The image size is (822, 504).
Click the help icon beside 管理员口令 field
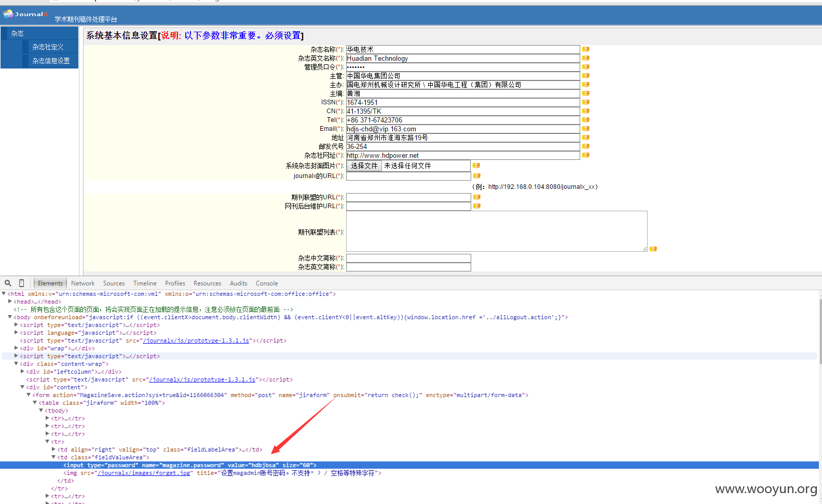coord(585,67)
